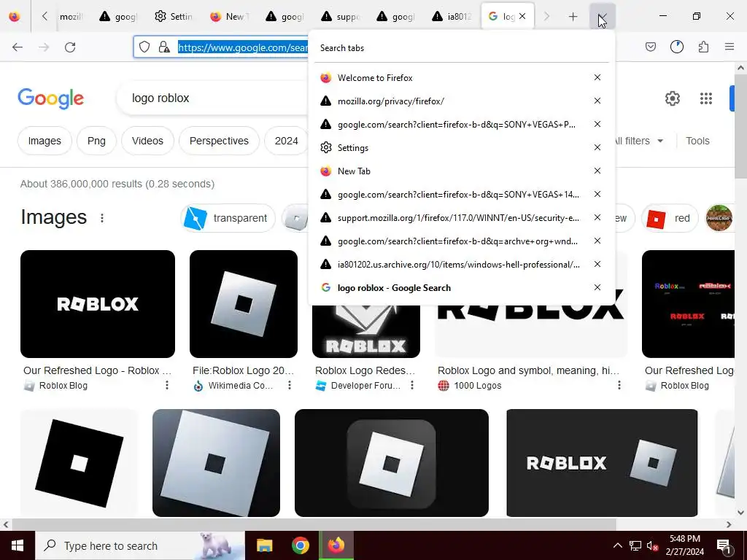Open File:Roblox Logo Wikimedia thumbnail
Screen dimensions: 747x560
(x=244, y=304)
